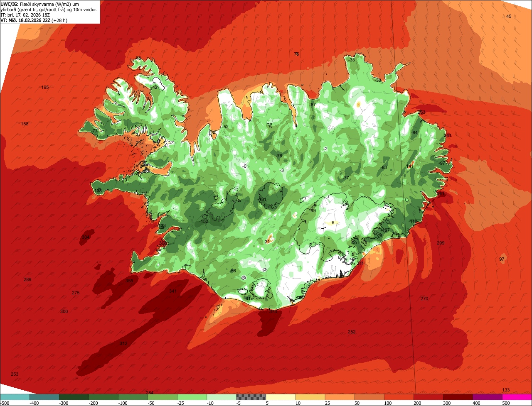
Task: Click the map value -97
Action: pos(441,163)
